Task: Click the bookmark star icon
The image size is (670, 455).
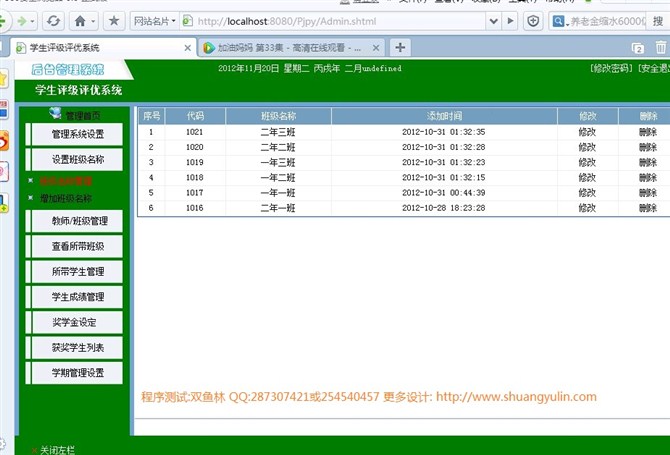Action: click(114, 21)
